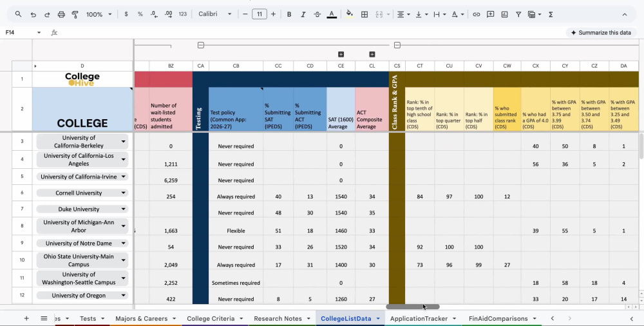
Task: Redo the last action
Action: click(x=47, y=14)
